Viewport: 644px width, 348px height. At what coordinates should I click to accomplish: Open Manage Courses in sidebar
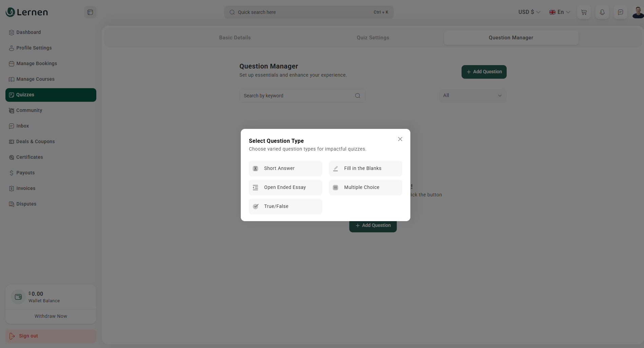tap(35, 79)
